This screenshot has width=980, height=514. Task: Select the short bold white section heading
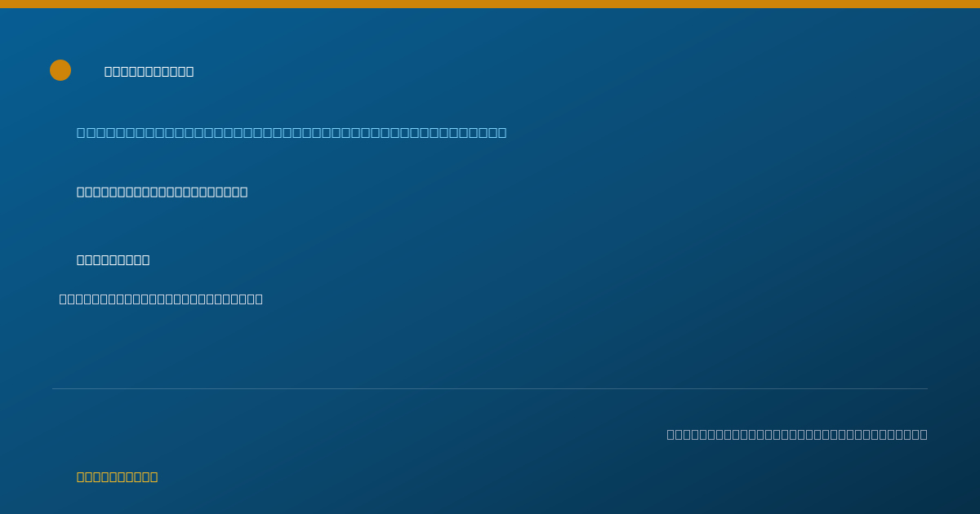click(x=114, y=259)
